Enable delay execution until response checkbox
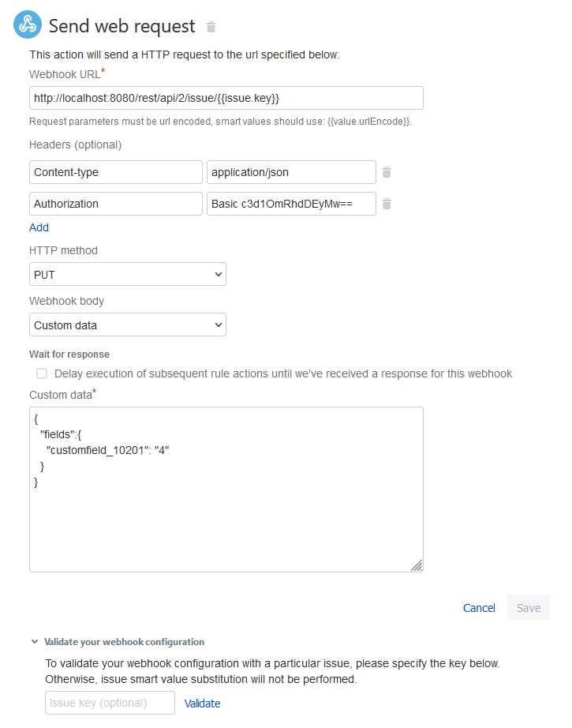The image size is (572, 728). (x=42, y=373)
